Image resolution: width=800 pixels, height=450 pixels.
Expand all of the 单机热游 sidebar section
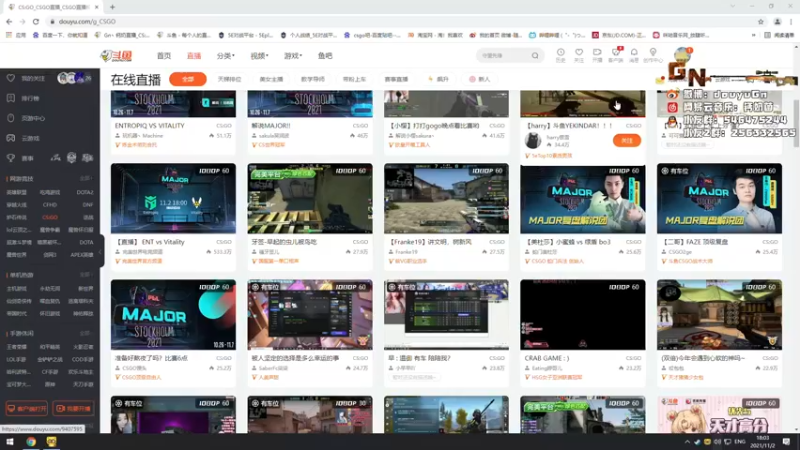86,274
